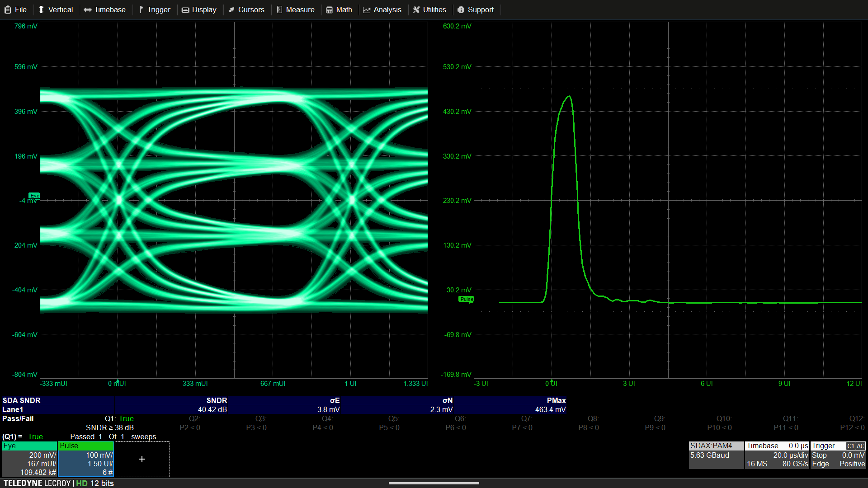Click the plus box to add trace
Viewport: 868px width, 488px height.
(142, 459)
